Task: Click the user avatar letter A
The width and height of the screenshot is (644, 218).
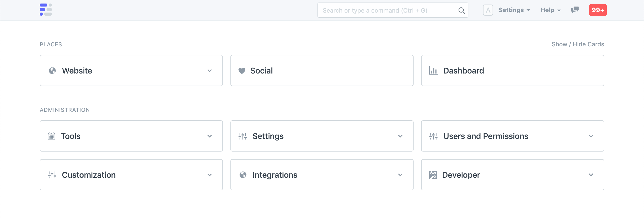Action: pyautogui.click(x=488, y=10)
